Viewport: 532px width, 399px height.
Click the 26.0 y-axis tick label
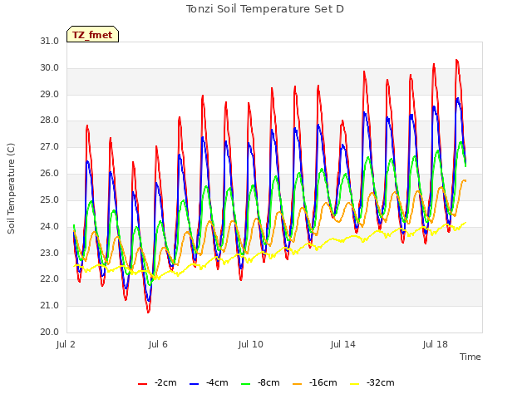[x=50, y=174]
